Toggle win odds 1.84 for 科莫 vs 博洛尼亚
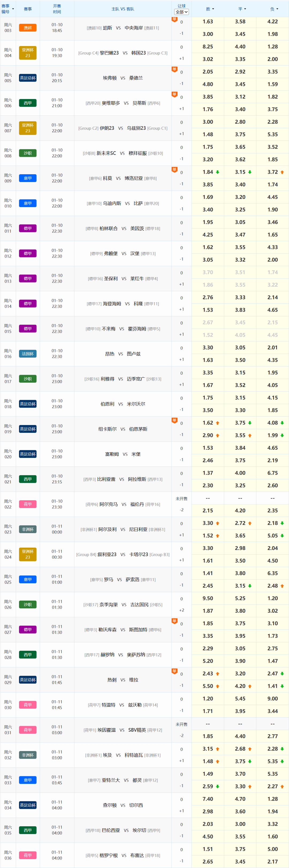 pyautogui.click(x=208, y=172)
